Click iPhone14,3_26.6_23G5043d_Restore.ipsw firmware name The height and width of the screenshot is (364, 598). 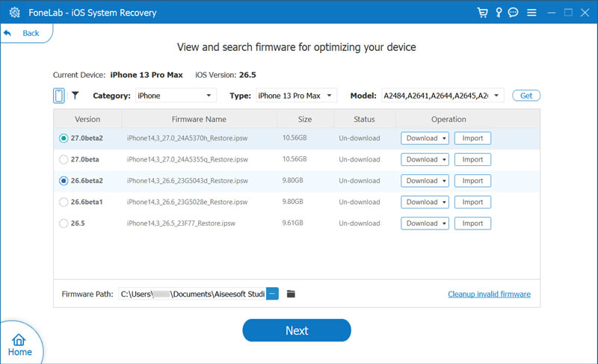click(x=188, y=181)
